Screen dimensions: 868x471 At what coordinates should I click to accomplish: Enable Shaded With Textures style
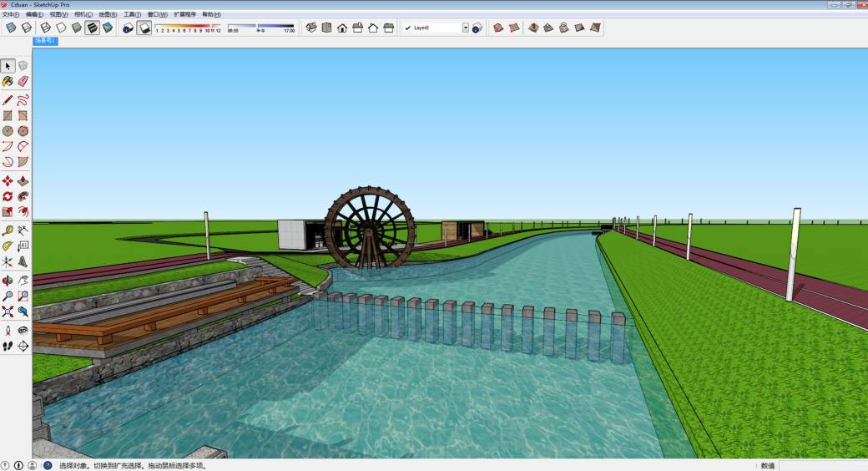93,28
